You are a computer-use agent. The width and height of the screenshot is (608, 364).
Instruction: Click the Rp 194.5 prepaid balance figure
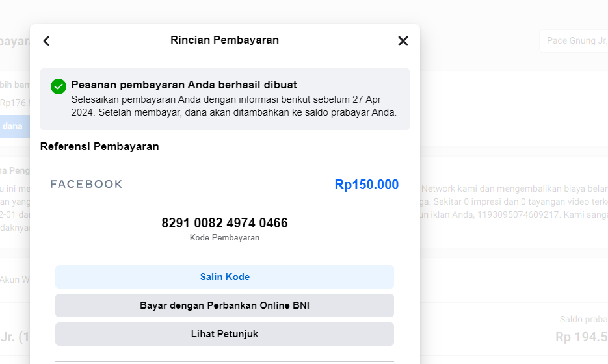coord(581,337)
